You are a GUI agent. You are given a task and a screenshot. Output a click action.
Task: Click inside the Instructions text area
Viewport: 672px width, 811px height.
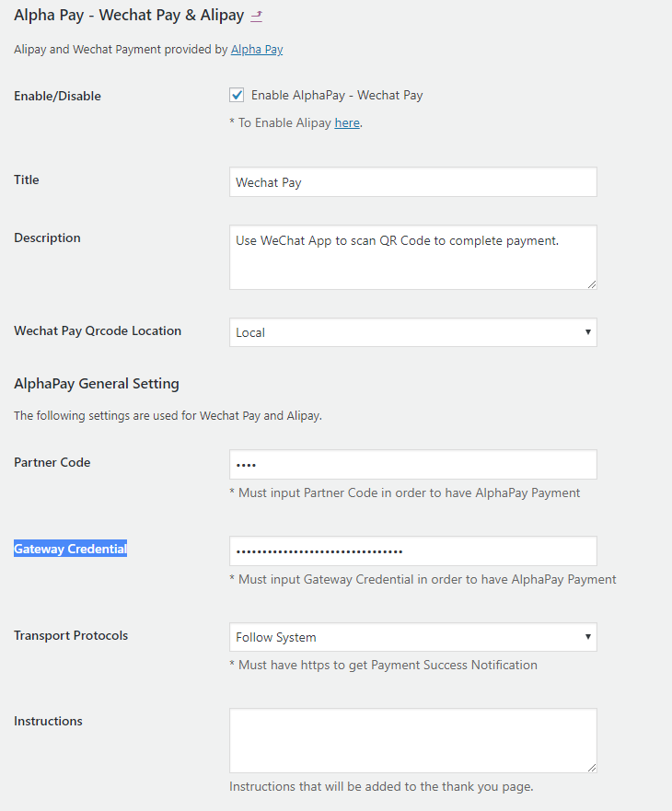click(412, 741)
